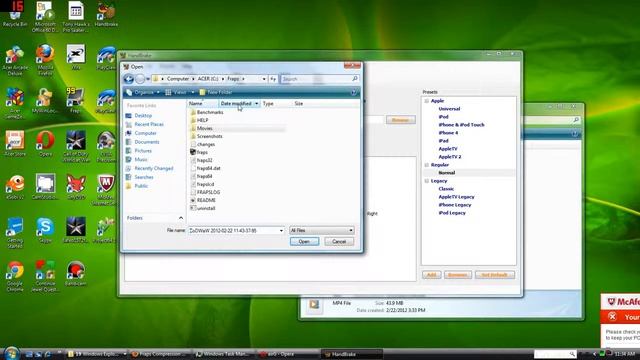Launch Opera from the desktop

click(45, 144)
